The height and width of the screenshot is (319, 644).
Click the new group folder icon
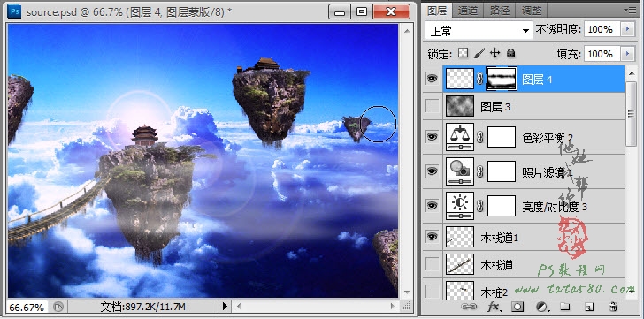[x=565, y=307]
